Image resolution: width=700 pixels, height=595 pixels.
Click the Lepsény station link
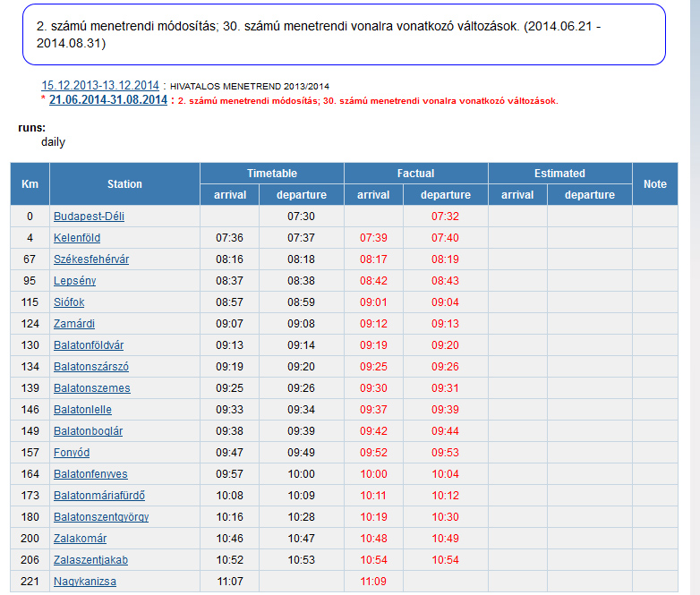pos(74,281)
